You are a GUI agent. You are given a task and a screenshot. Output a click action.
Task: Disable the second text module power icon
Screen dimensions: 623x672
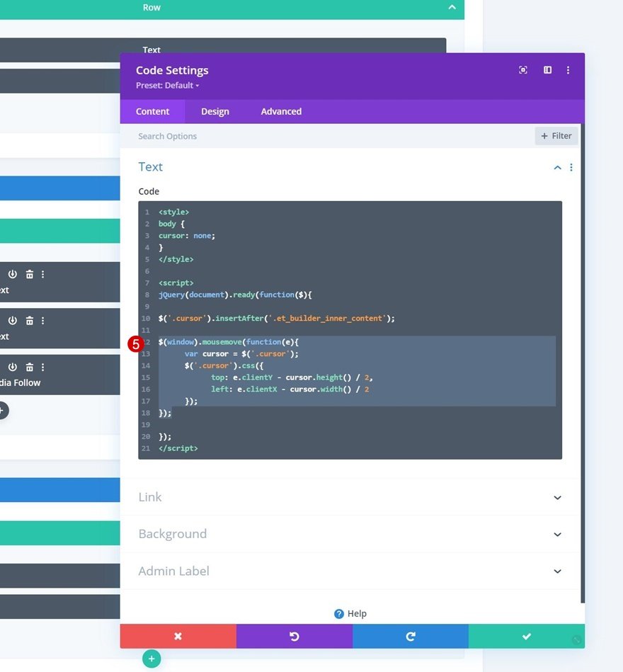(x=13, y=320)
